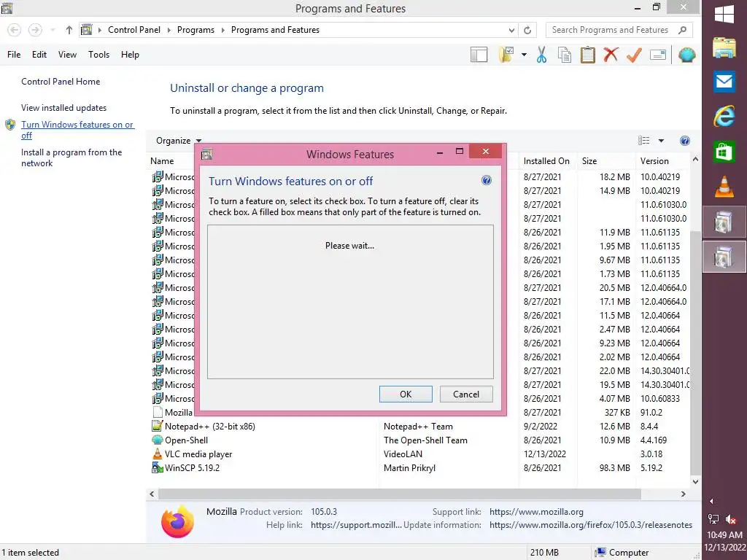Click the search magnifier icon

[x=682, y=30]
